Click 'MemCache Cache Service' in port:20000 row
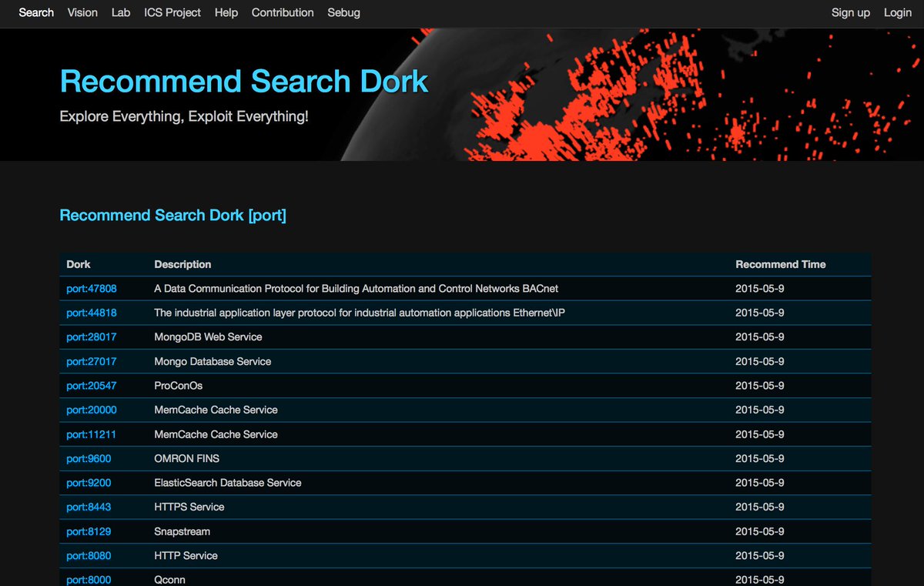The height and width of the screenshot is (586, 924). (216, 410)
